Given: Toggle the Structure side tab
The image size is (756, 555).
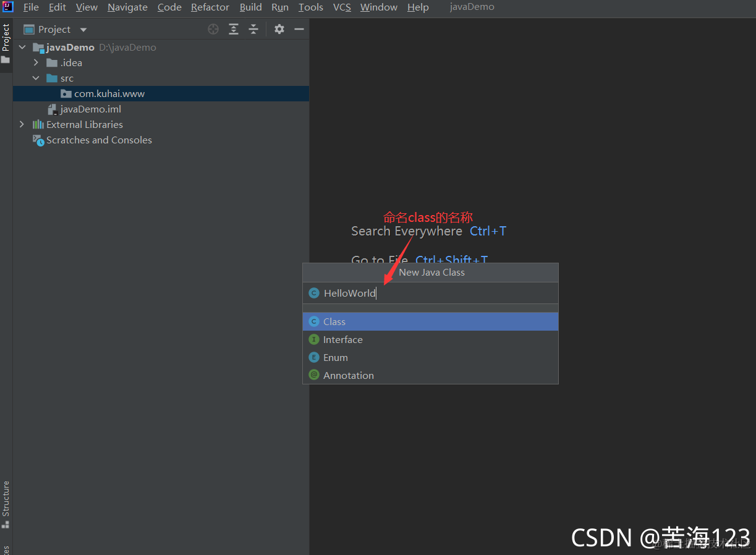Looking at the screenshot, I should [6, 506].
